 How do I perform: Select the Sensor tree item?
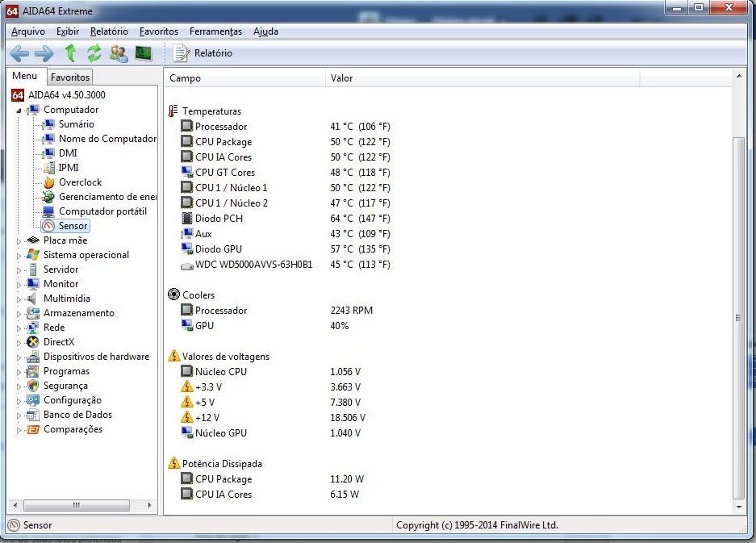click(73, 226)
